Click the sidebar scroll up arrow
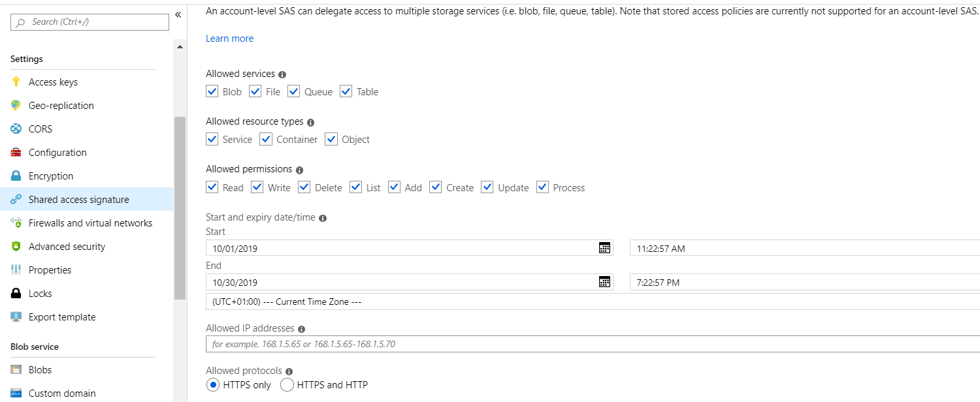Screen dimensions: 980x402 180,47
